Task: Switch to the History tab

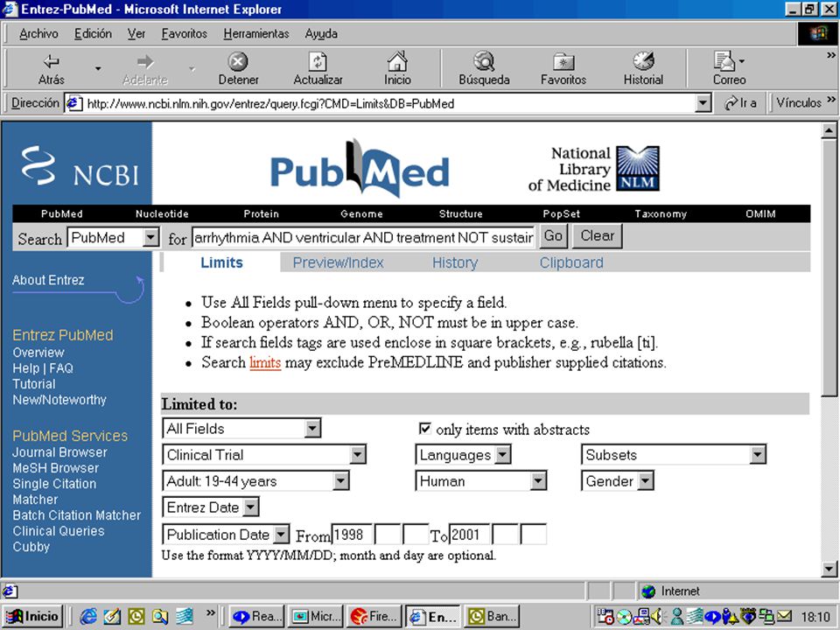Action: point(455,262)
